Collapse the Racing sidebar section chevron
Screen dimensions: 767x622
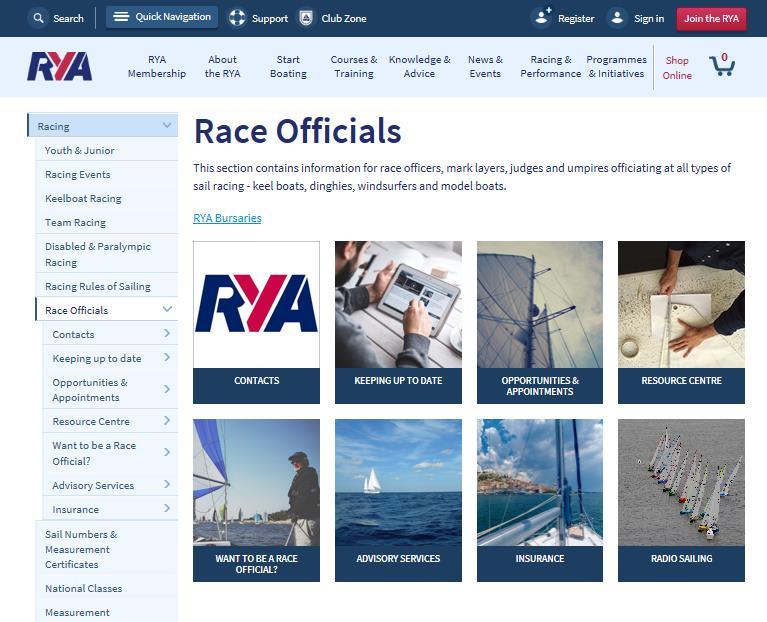(167, 125)
